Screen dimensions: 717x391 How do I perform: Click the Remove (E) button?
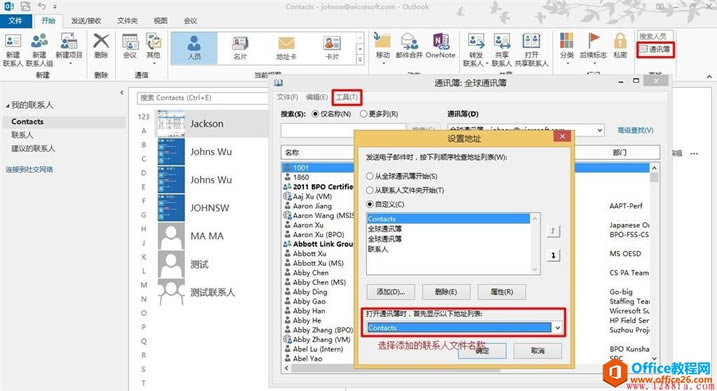pos(446,292)
